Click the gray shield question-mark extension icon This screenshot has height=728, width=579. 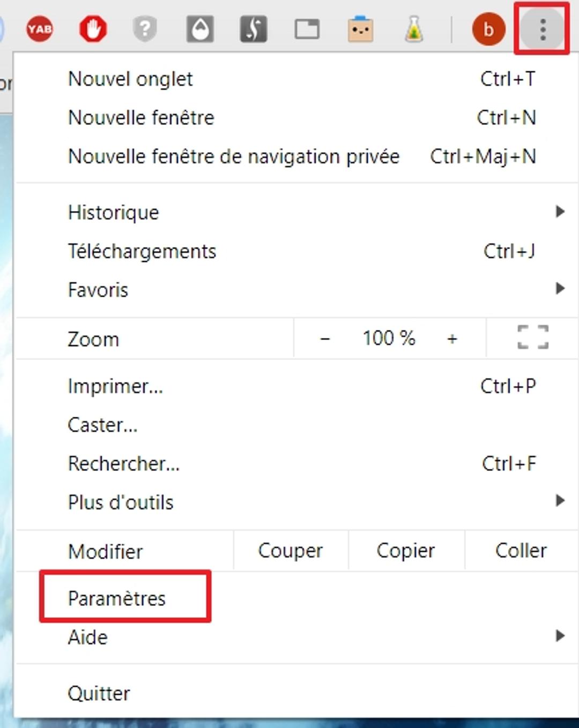(x=145, y=29)
